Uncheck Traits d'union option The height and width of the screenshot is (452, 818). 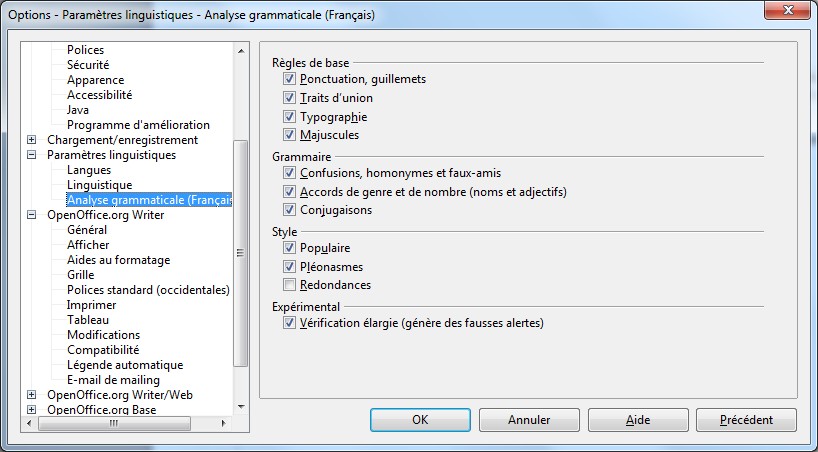[x=289, y=98]
